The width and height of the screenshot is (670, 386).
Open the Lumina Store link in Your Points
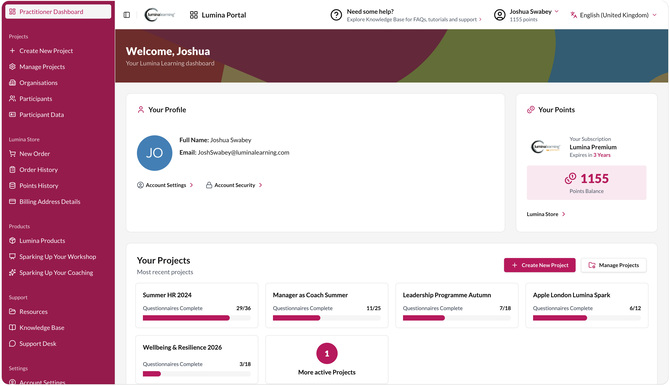click(546, 214)
